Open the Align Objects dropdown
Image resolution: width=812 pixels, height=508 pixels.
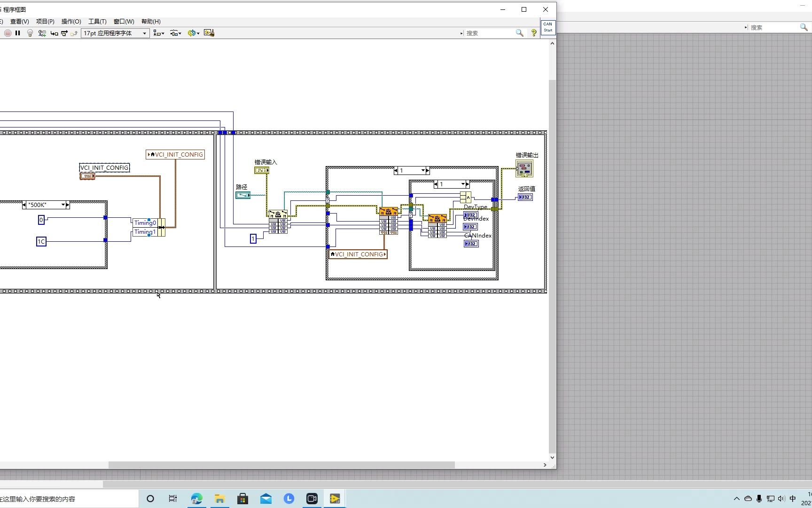[x=159, y=33]
